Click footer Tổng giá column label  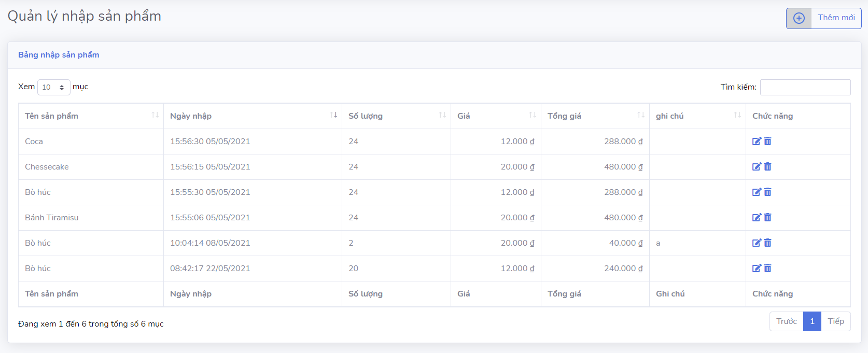(x=564, y=294)
